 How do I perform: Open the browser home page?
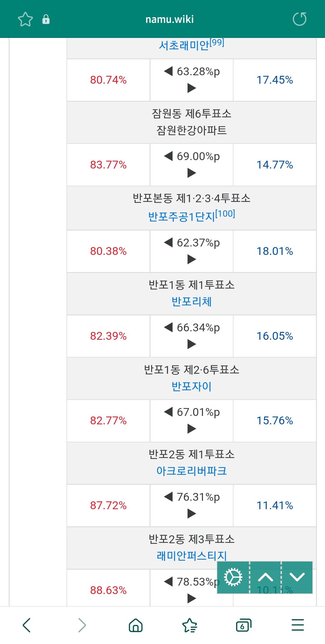[x=136, y=625]
